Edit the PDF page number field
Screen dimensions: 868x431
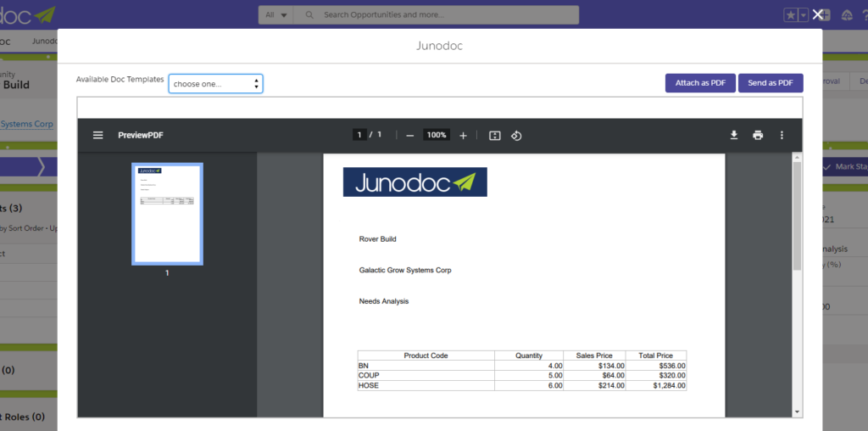pyautogui.click(x=359, y=135)
